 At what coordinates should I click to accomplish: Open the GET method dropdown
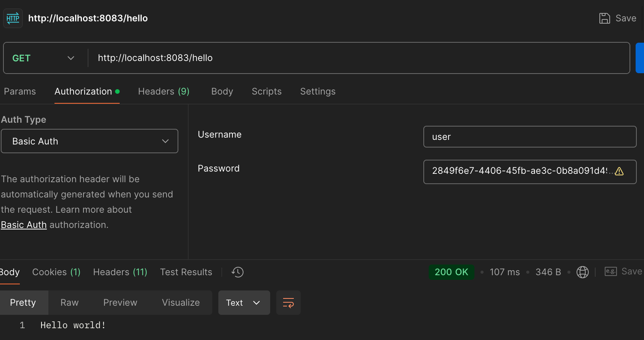tap(43, 58)
